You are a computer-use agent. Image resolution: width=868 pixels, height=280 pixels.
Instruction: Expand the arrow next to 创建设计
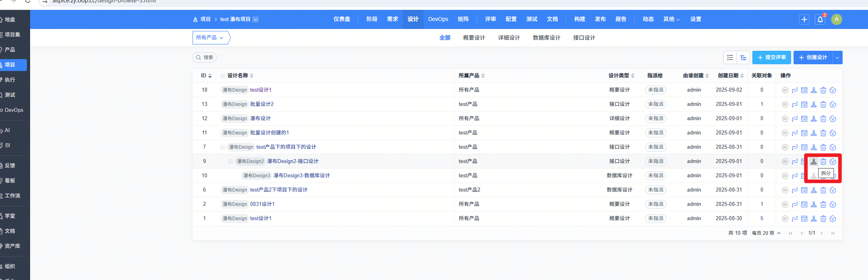[837, 58]
